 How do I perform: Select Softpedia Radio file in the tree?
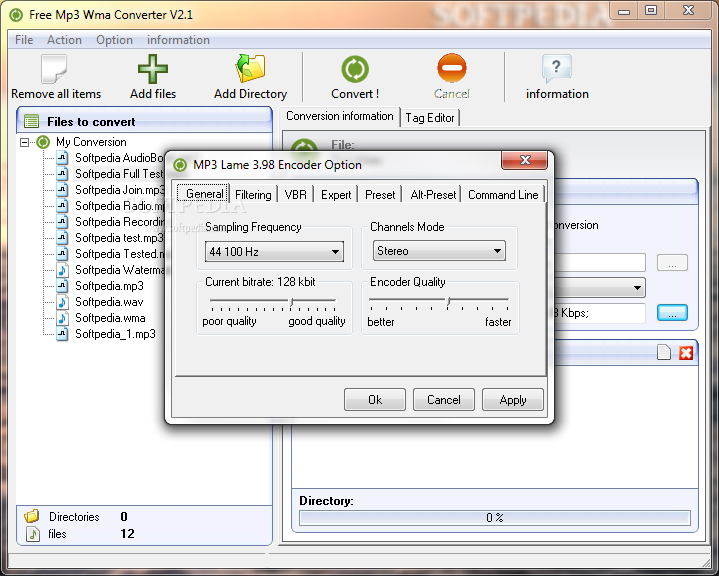(x=119, y=206)
